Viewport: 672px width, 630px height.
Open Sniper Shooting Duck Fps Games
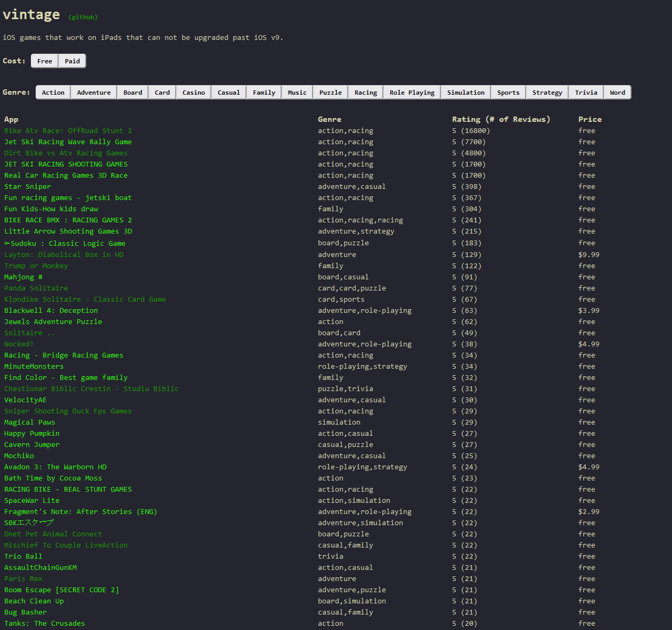pos(68,411)
